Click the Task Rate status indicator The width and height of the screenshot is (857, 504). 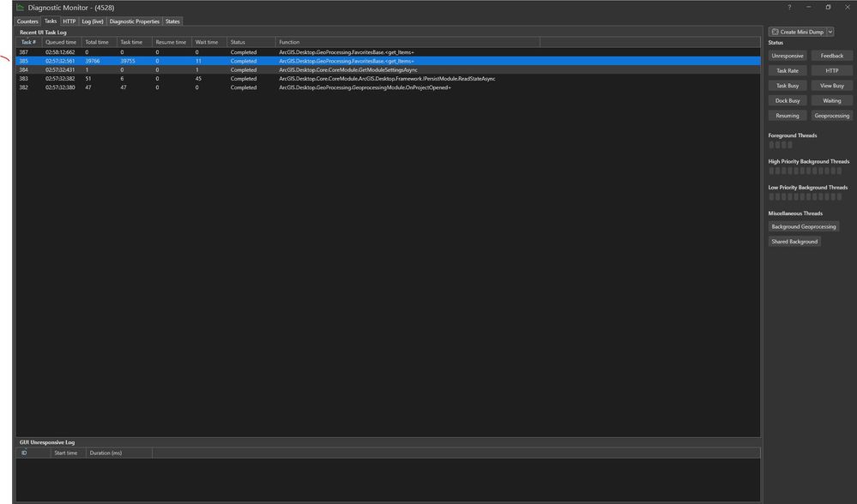787,70
